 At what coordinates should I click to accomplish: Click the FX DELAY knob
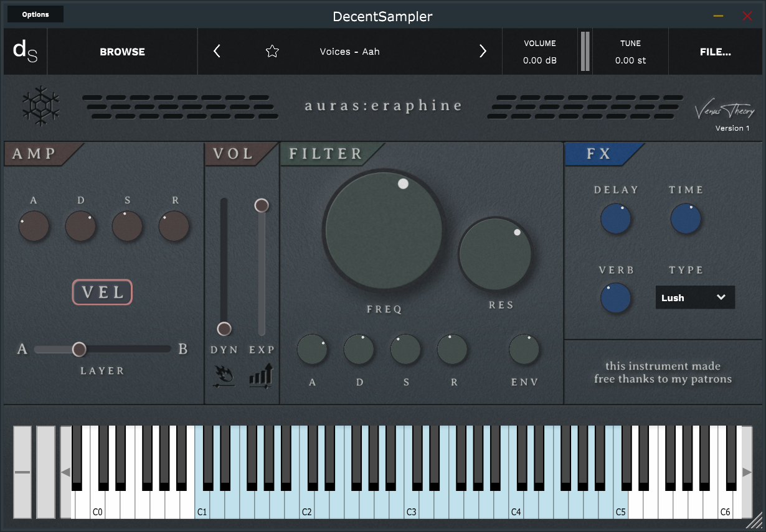(x=616, y=219)
